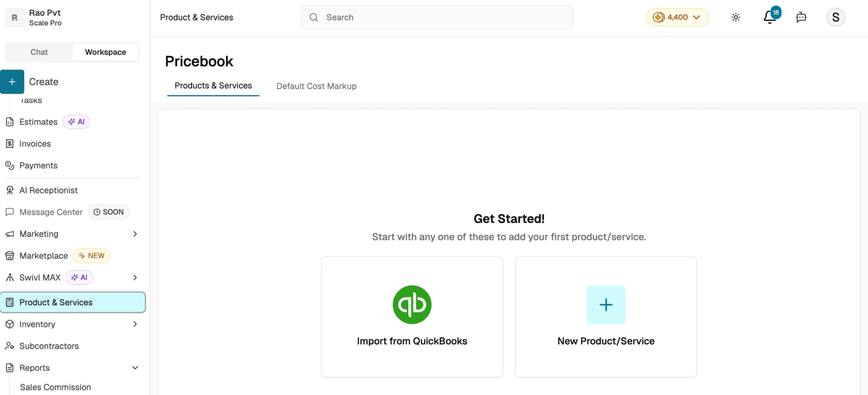Click the search magnifier icon

coord(313,17)
